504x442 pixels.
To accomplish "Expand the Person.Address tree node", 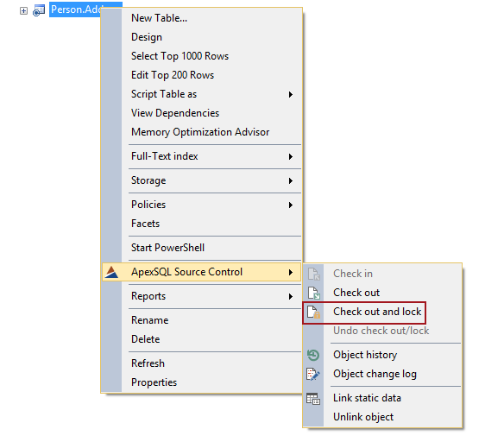I will 23,11.
